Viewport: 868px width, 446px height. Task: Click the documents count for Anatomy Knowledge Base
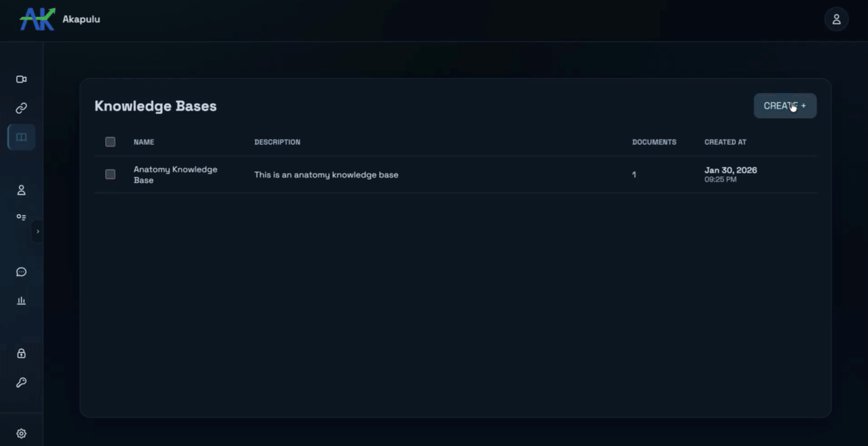[x=633, y=174]
